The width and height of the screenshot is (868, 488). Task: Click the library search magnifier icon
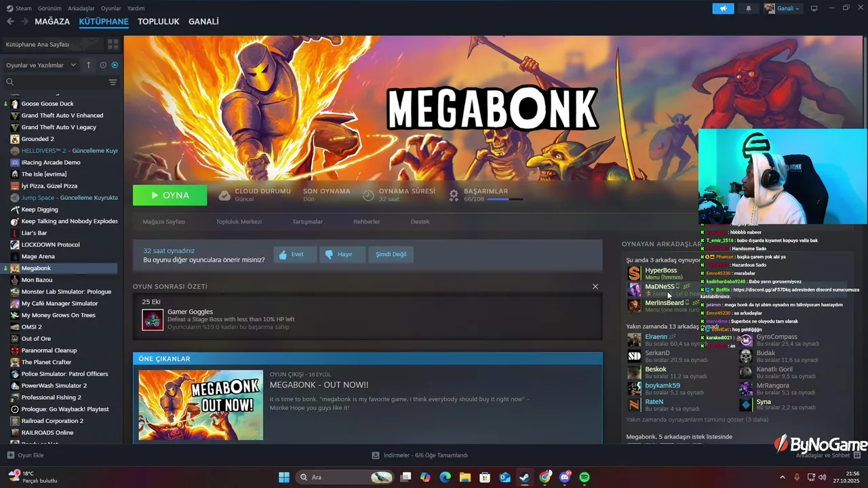point(10,82)
